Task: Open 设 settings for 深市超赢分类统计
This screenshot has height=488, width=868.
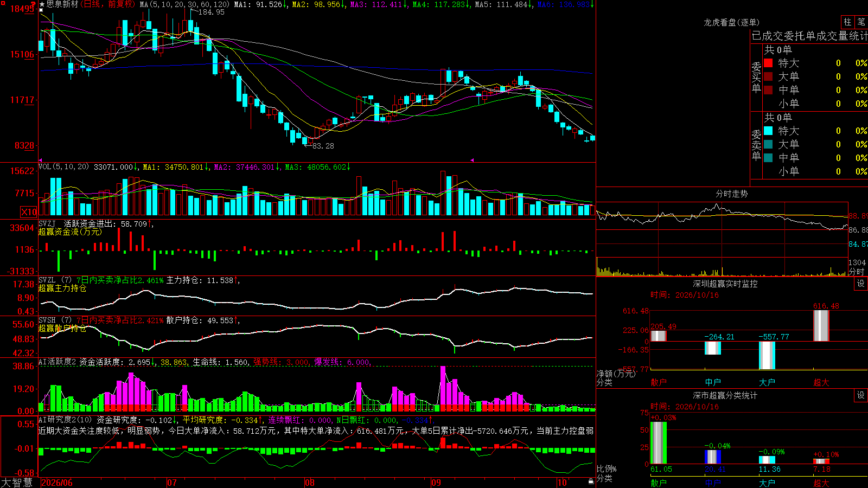Action: (x=861, y=395)
